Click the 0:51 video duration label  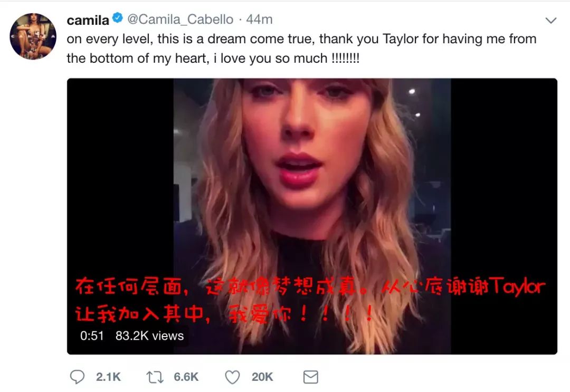tap(92, 336)
